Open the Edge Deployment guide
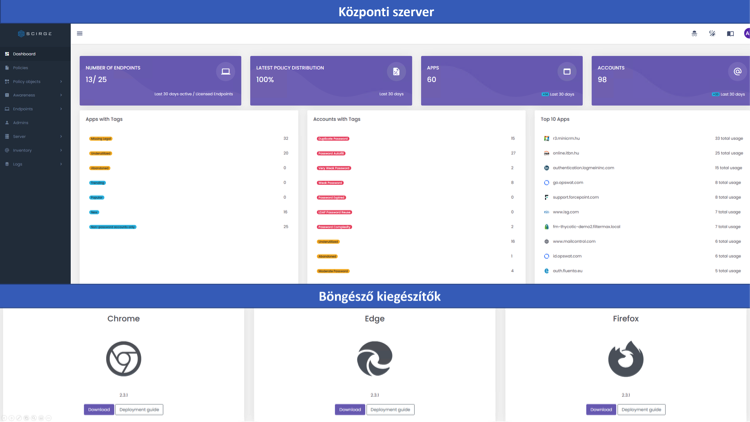 (x=390, y=410)
